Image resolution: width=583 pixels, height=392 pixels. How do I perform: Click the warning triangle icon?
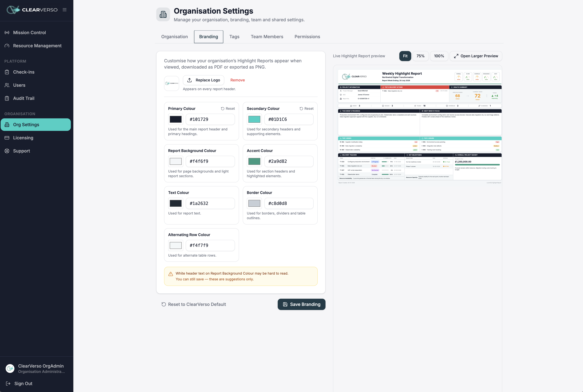coord(171,274)
